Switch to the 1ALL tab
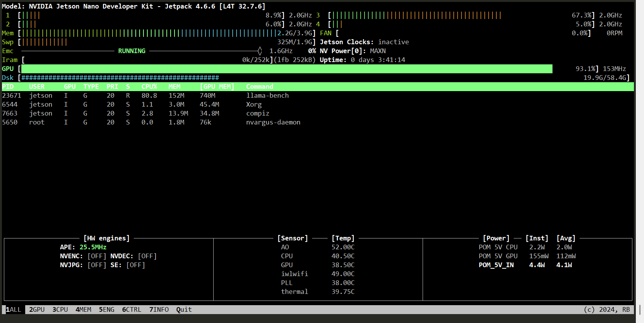 14,309
